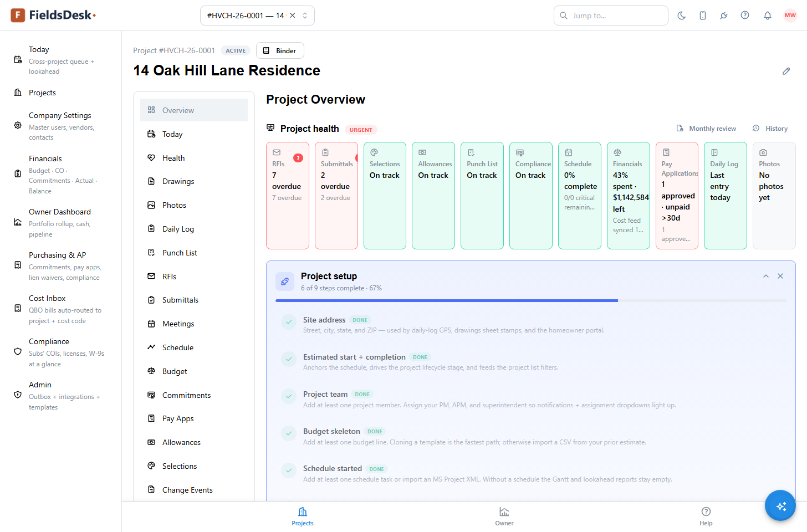The height and width of the screenshot is (532, 807).
Task: Switch to the Projects bottom tab
Action: pos(303,516)
